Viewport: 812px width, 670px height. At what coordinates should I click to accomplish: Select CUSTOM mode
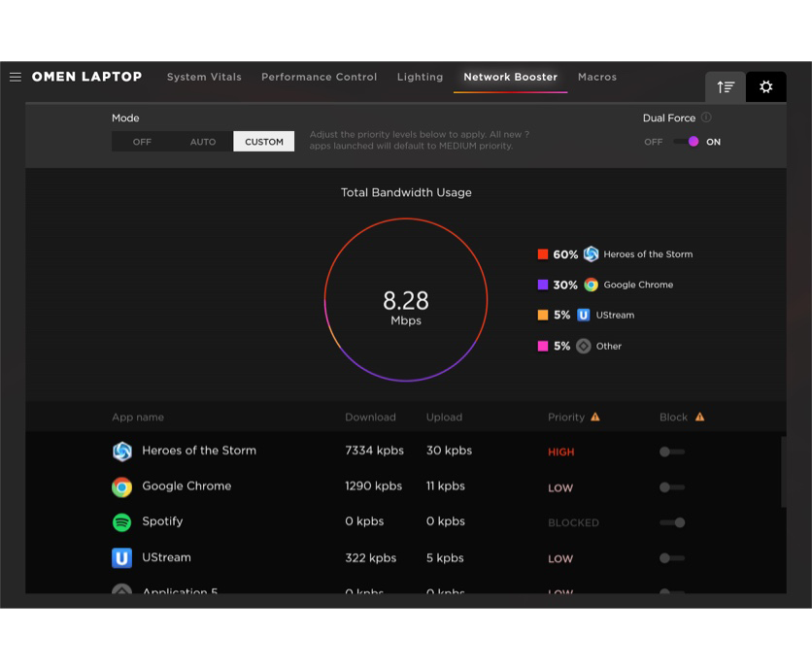point(264,142)
